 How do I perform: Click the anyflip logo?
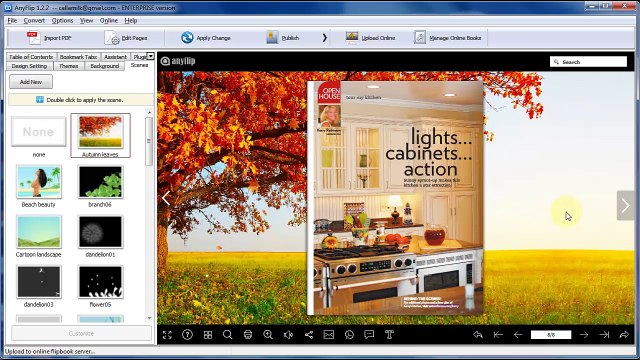click(178, 61)
